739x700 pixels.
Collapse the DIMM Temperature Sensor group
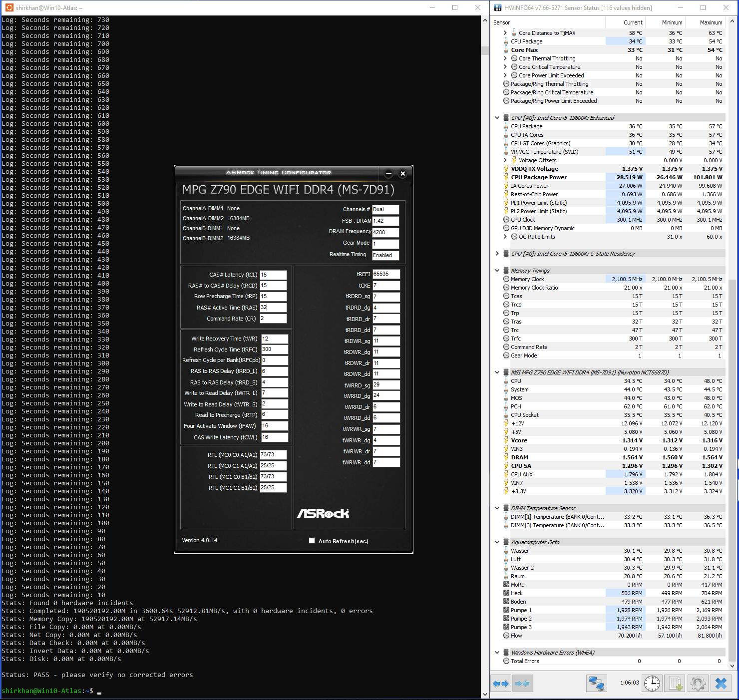[497, 508]
